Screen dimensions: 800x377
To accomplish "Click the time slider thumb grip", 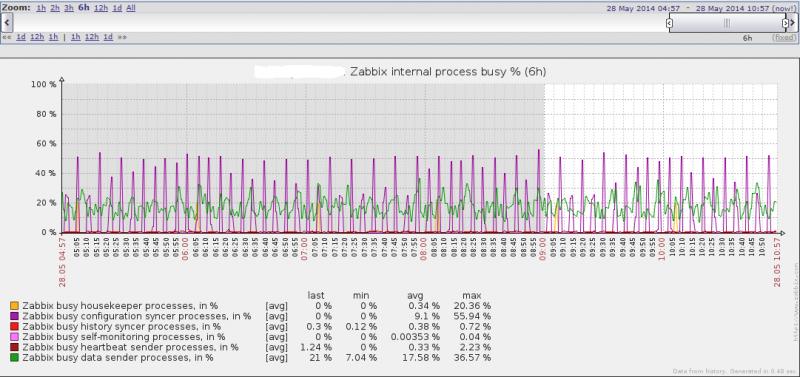I will tap(727, 23).
